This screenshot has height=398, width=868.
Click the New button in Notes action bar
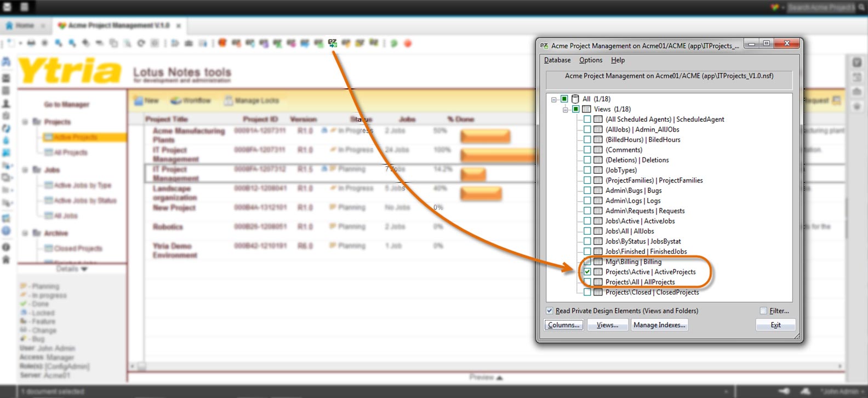click(146, 100)
